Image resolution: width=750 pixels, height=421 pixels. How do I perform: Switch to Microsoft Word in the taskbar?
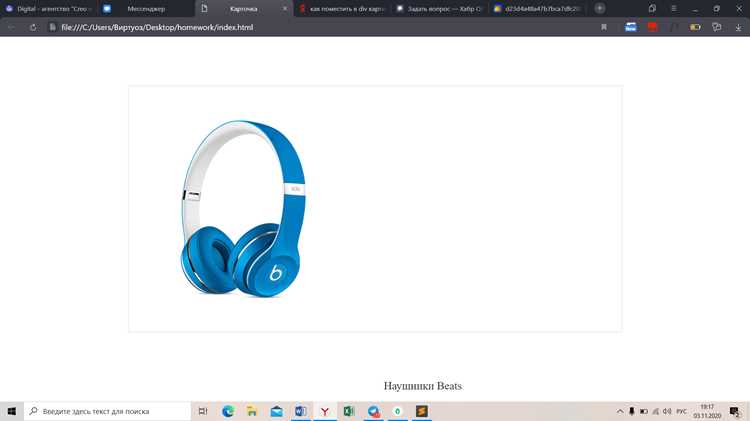click(x=301, y=411)
